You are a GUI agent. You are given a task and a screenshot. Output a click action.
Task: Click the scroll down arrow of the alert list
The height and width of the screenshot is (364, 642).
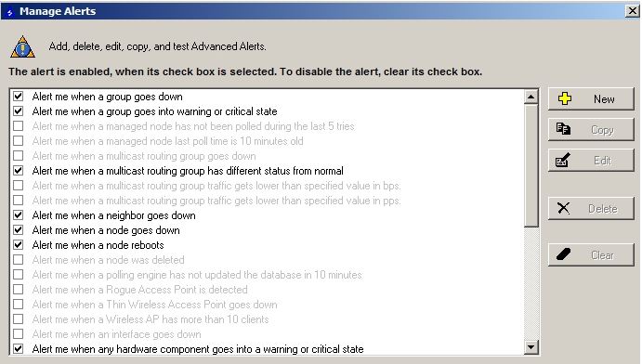click(531, 347)
